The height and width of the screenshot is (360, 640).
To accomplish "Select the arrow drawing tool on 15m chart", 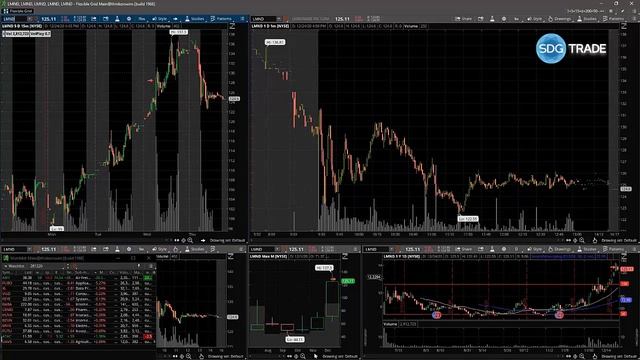I will pos(175,19).
